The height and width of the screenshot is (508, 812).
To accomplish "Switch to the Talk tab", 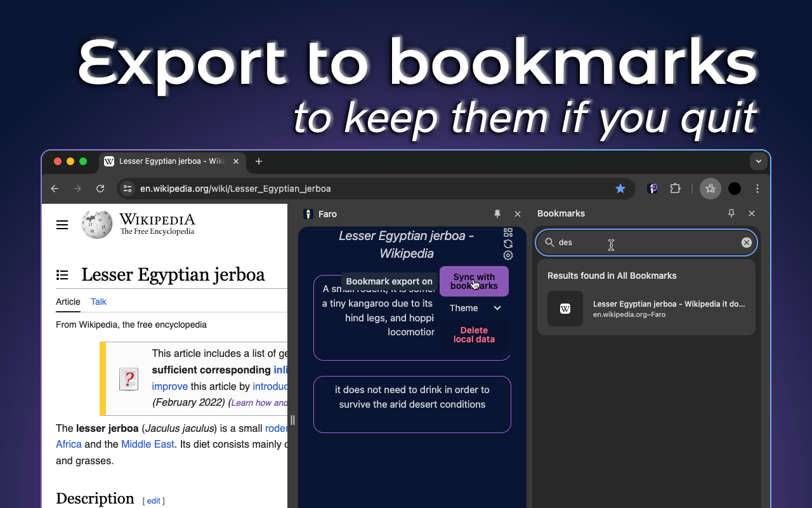I will pyautogui.click(x=98, y=302).
